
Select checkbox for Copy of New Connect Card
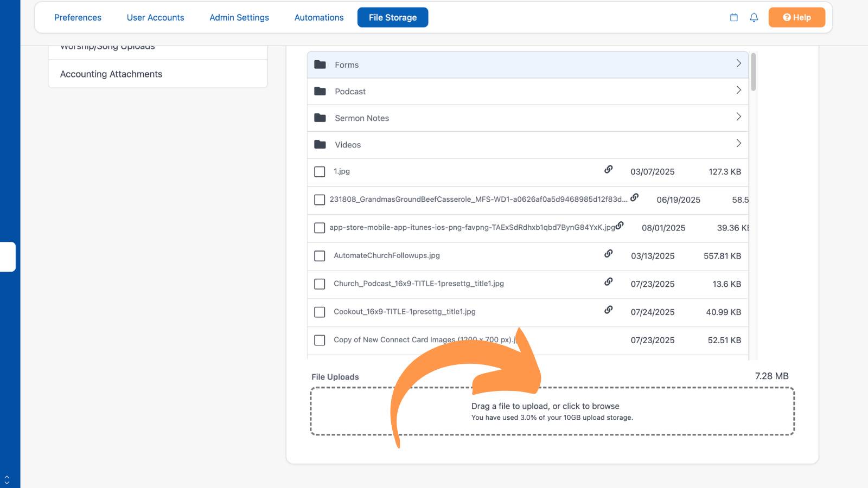click(x=320, y=341)
